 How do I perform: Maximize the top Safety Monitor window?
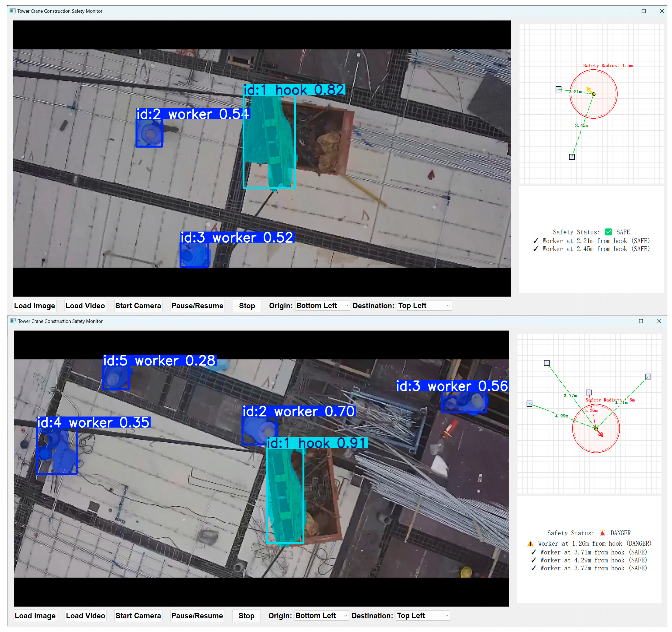click(x=644, y=11)
